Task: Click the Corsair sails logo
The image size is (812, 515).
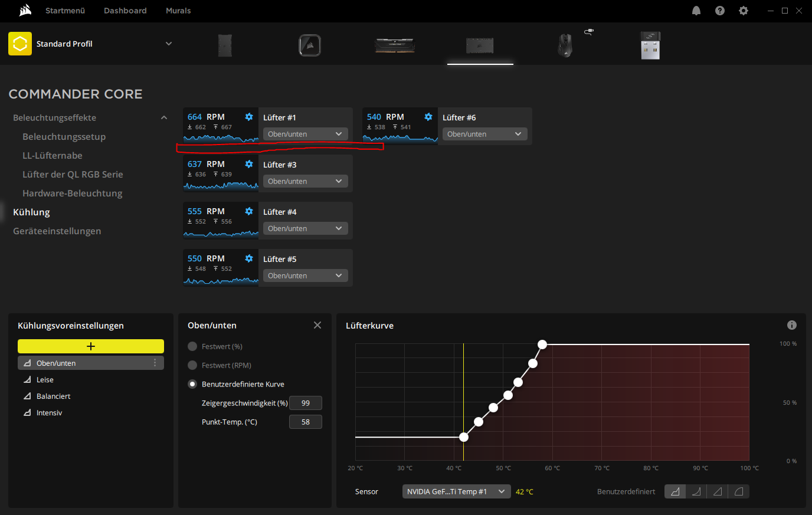Action: click(x=25, y=11)
